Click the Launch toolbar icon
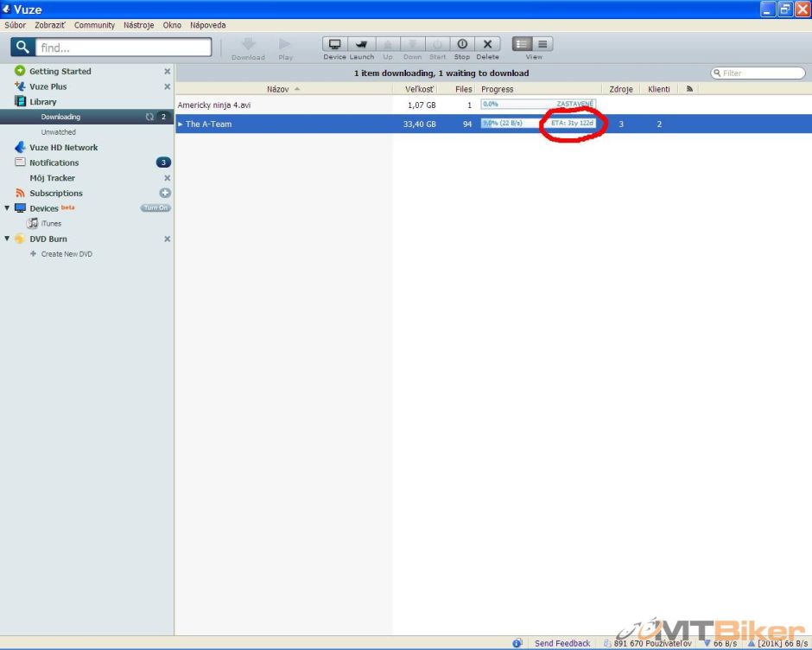 [361, 44]
